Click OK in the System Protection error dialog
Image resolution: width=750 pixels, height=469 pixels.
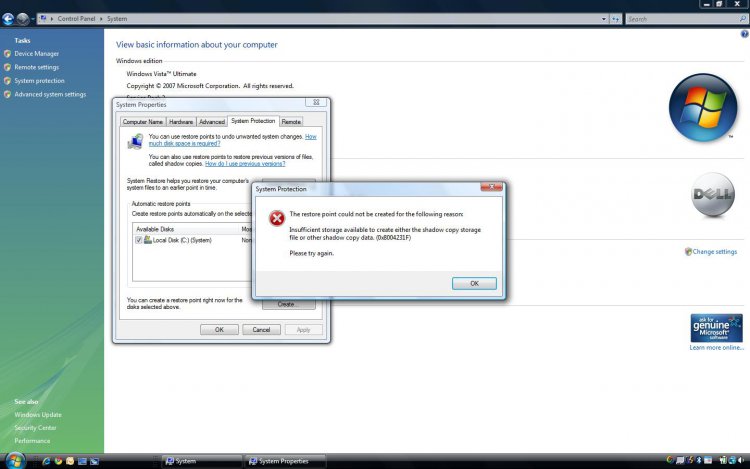(x=474, y=284)
